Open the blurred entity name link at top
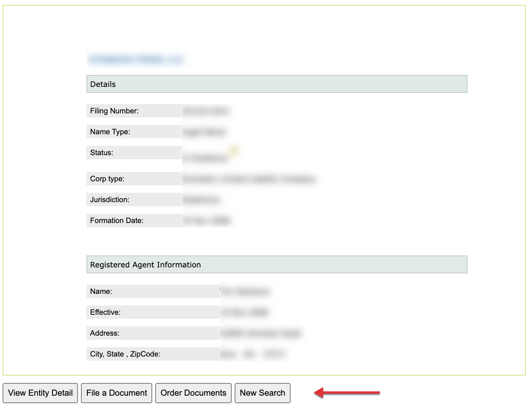The image size is (532, 408). pos(136,59)
